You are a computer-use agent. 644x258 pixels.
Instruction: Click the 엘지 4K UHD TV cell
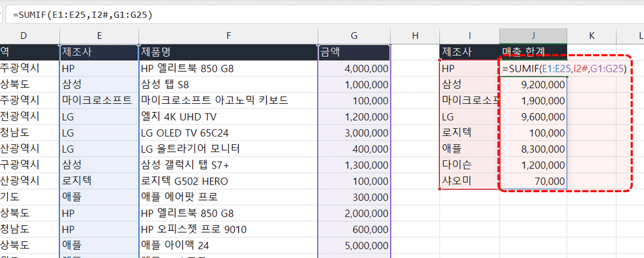[x=229, y=117]
